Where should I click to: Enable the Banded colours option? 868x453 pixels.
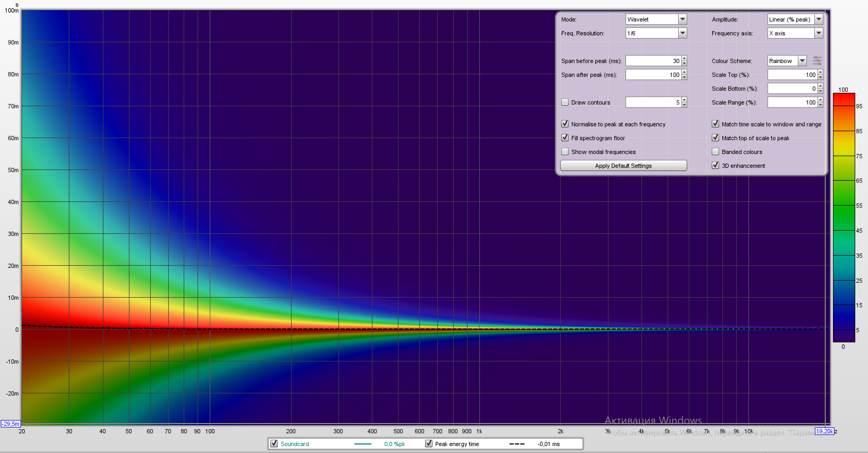point(715,152)
